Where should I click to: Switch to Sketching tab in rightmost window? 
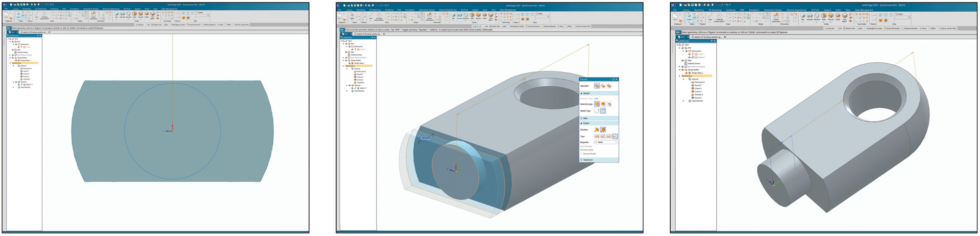coord(699,10)
